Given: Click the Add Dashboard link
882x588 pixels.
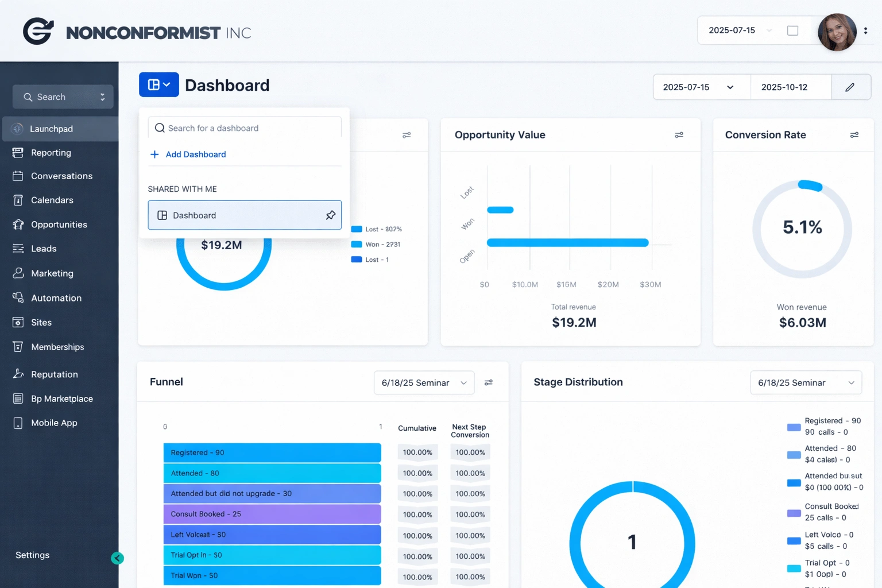Looking at the screenshot, I should pos(195,154).
